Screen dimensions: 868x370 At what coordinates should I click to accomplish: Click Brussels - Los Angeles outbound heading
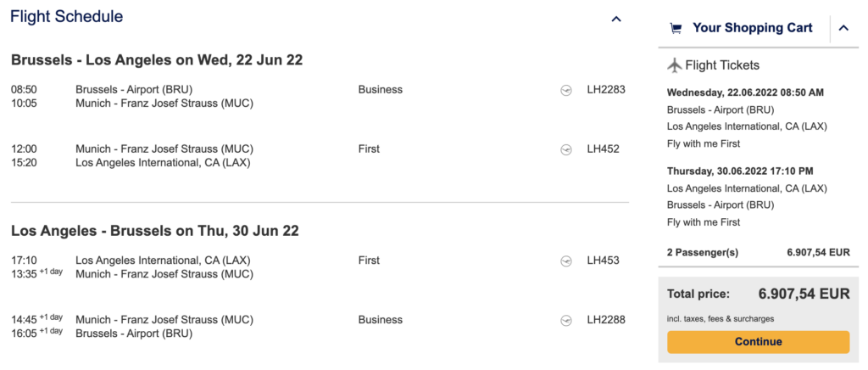(x=157, y=60)
